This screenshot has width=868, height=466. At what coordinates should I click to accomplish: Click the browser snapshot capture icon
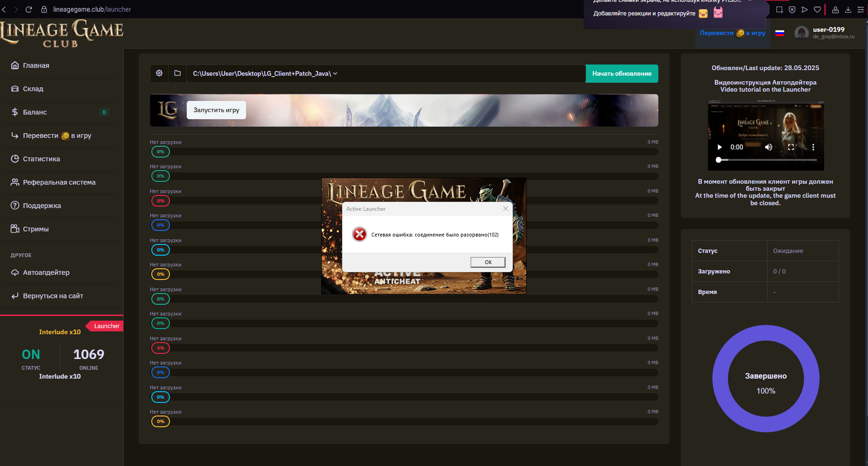point(779,9)
